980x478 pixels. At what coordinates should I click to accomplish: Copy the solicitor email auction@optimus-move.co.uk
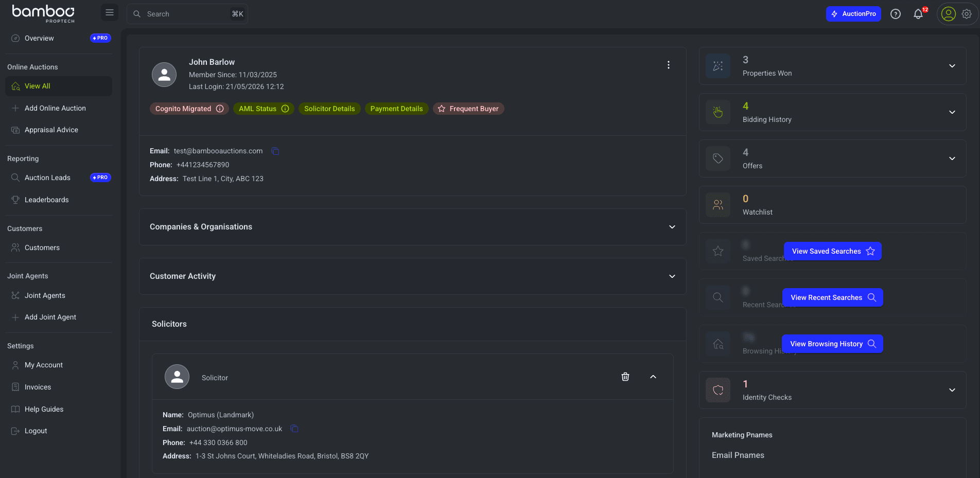pyautogui.click(x=294, y=429)
